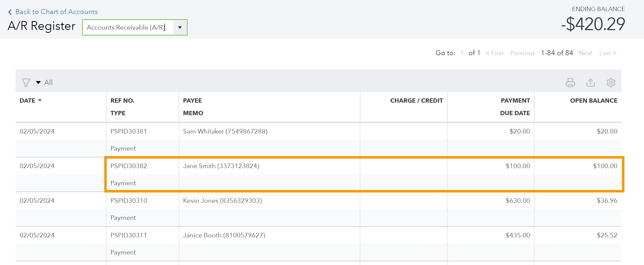Click the Next page link

[x=586, y=53]
